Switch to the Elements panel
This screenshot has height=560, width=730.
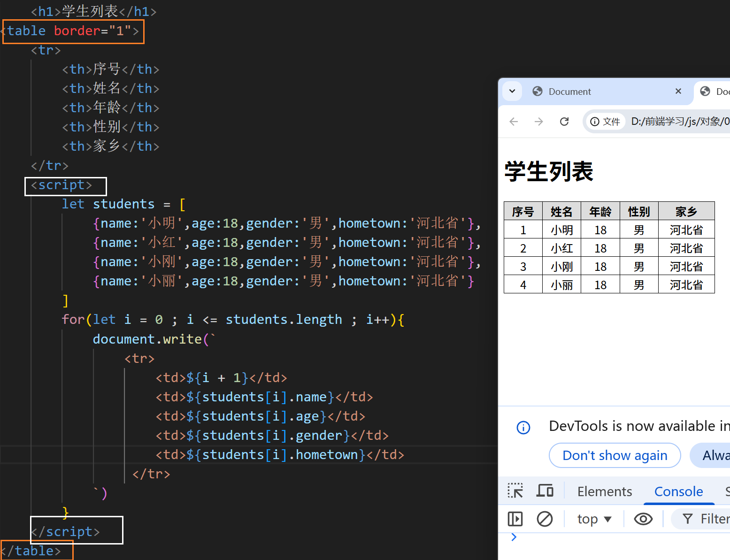[605, 491]
